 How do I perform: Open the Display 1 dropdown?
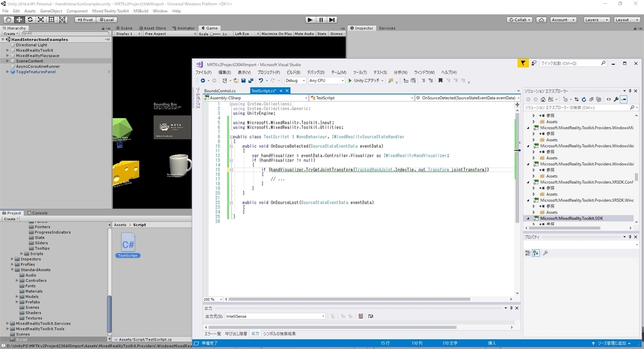pyautogui.click(x=128, y=34)
